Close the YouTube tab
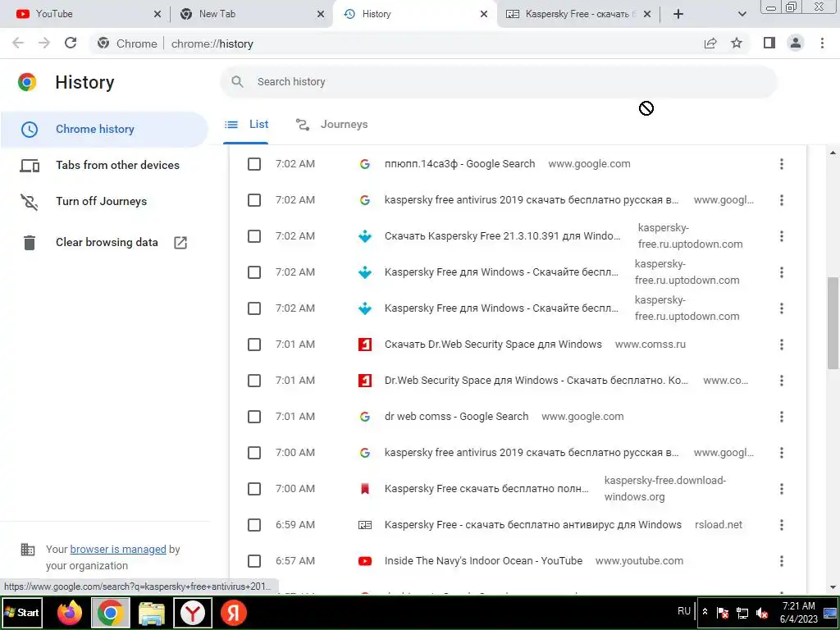Screen dimensions: 840x630 (157, 15)
